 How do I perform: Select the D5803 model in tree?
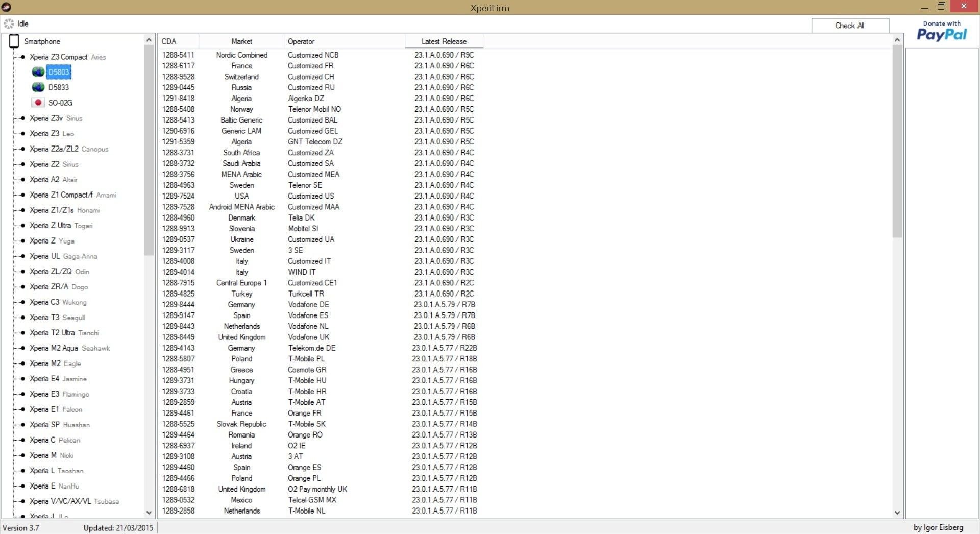(59, 72)
